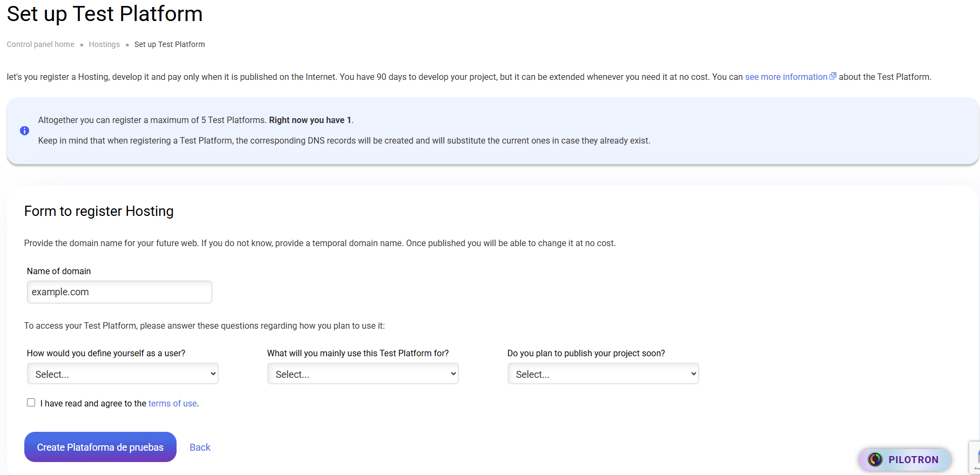
Task: Open the "terms of use" link
Action: pos(173,403)
